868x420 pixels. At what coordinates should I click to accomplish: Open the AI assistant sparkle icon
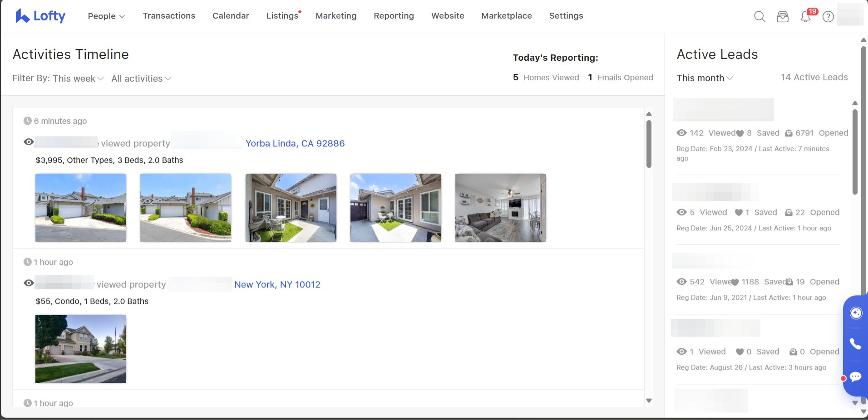point(856,313)
